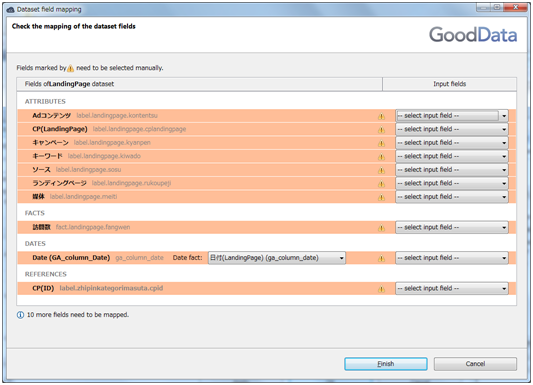The width and height of the screenshot is (533, 385).
Task: Click warning icon on CP(ID) reference row
Action: click(x=381, y=289)
